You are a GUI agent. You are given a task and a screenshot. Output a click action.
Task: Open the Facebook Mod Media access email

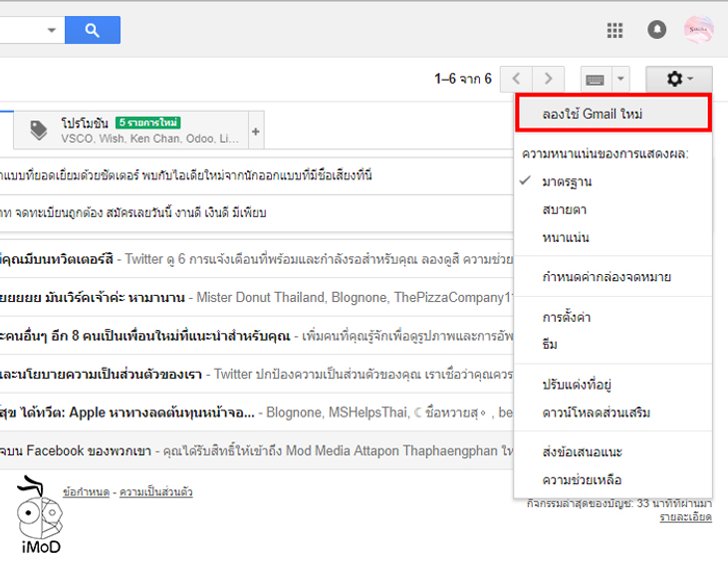click(256, 450)
